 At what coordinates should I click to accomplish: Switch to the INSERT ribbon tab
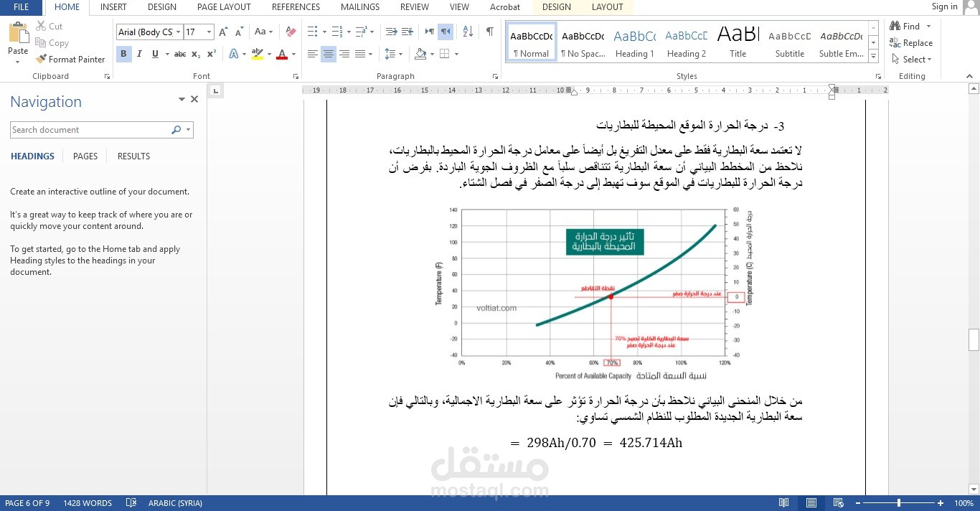click(113, 7)
